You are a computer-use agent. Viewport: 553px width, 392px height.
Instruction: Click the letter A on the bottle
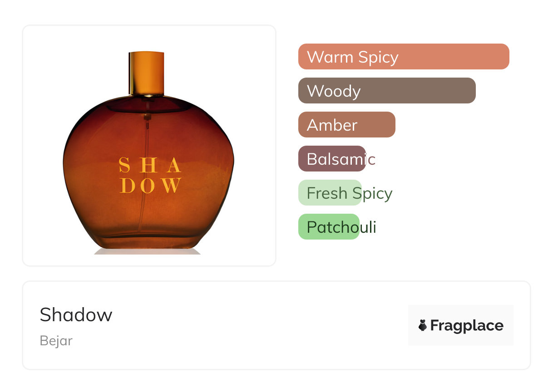coord(173,165)
